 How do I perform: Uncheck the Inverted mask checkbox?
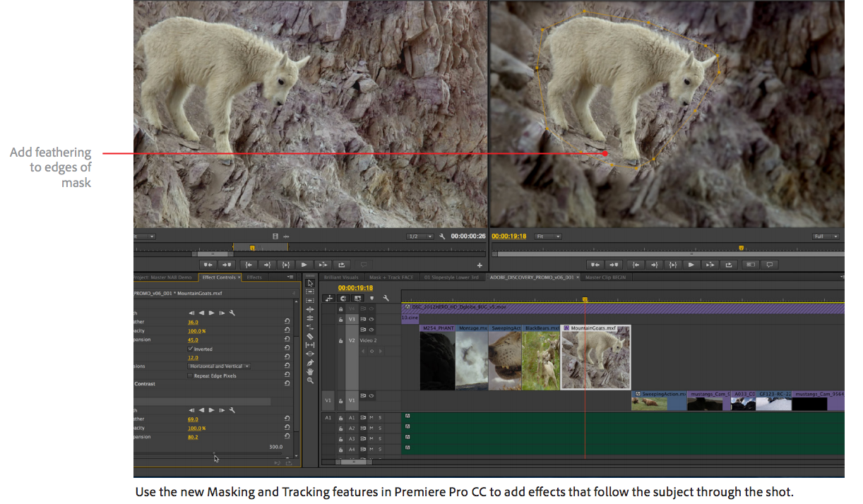click(191, 349)
